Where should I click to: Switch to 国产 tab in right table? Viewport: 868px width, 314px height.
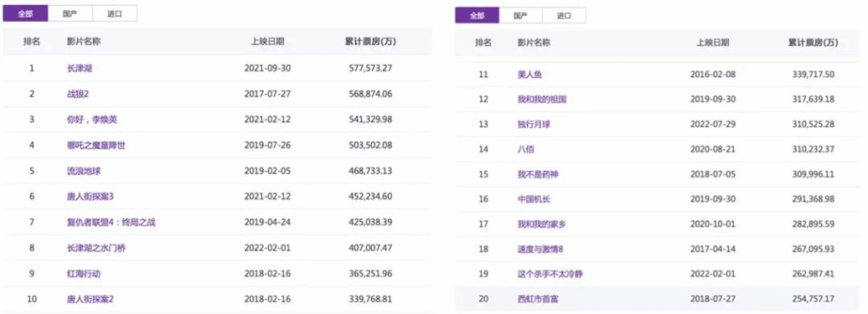[520, 15]
